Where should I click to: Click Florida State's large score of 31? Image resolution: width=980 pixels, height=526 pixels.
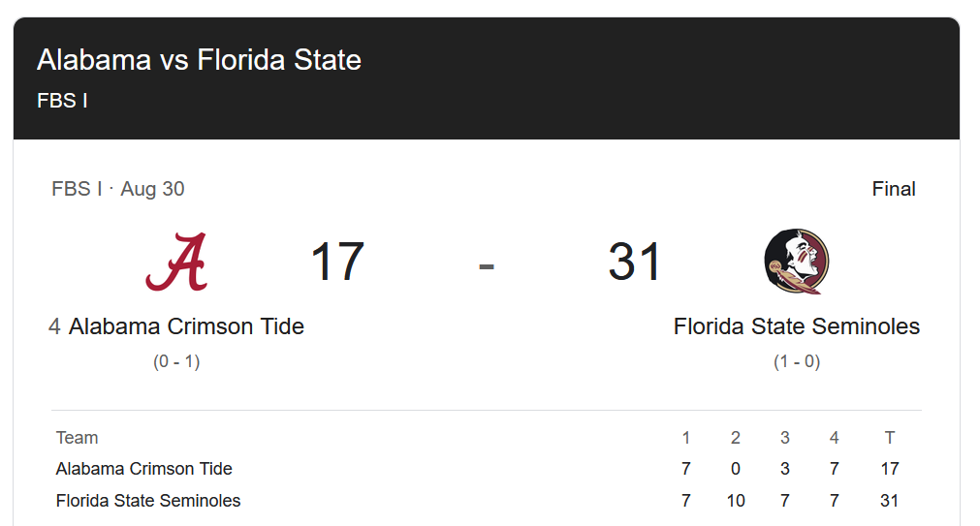coord(635,262)
